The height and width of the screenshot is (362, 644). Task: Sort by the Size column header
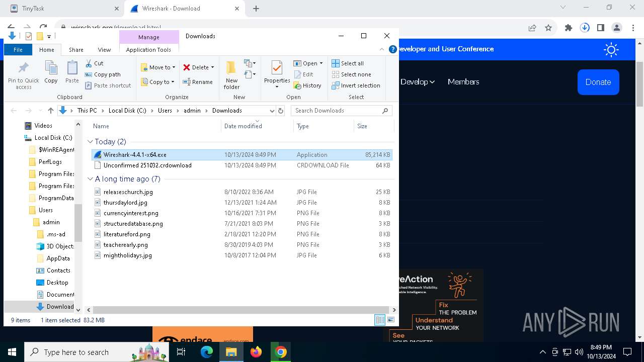pos(373,126)
